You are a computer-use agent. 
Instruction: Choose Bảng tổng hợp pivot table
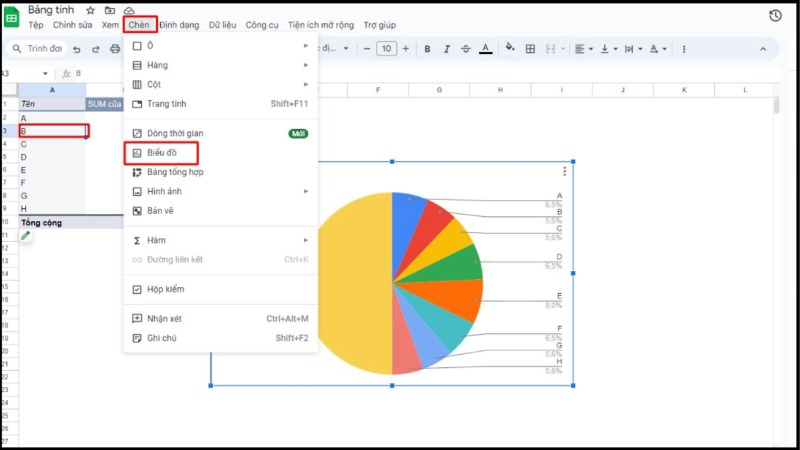[x=220, y=172]
